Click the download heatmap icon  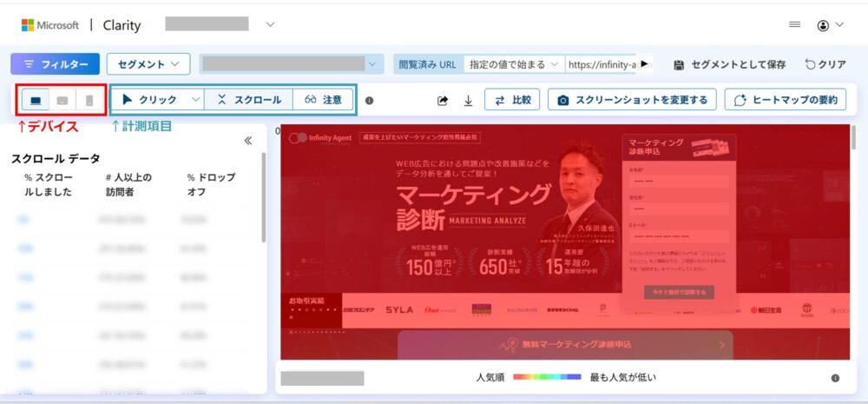(x=469, y=100)
